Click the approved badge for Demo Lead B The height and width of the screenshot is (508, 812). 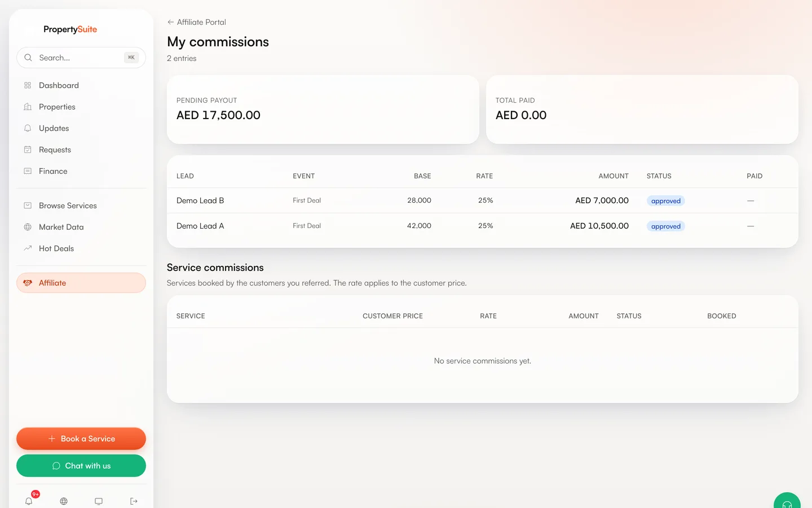coord(666,201)
